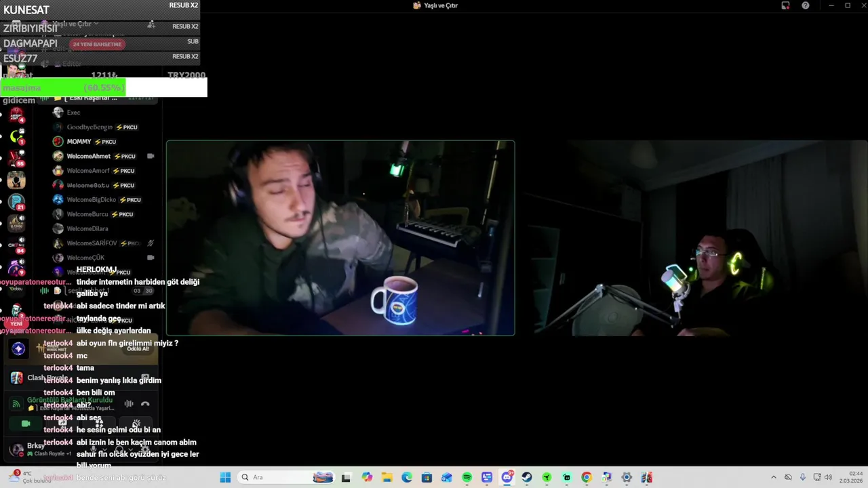868x488 pixels.
Task: Open voice connection signal info icon
Action: click(16, 403)
